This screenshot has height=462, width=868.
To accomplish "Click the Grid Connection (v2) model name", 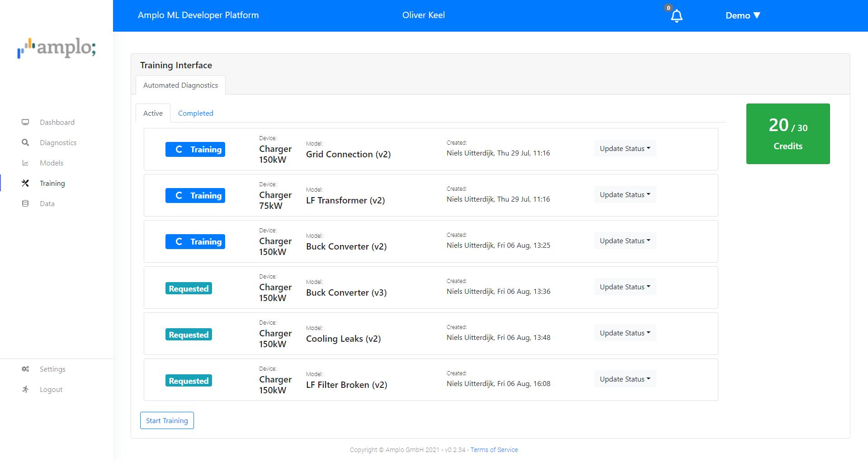I will 348,154.
